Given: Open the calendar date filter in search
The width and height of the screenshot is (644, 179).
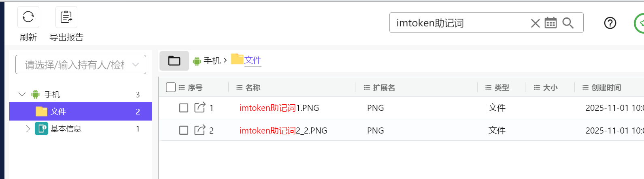Looking at the screenshot, I should (550, 23).
